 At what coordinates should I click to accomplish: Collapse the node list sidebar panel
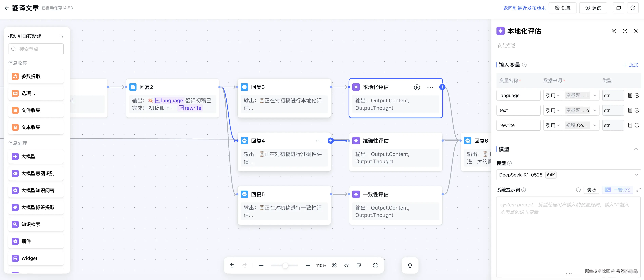(61, 36)
